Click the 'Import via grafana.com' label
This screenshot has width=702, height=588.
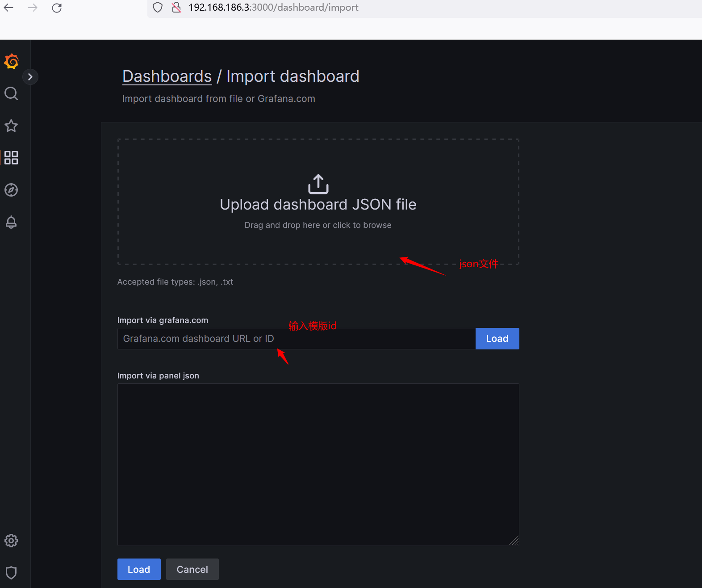tap(163, 320)
